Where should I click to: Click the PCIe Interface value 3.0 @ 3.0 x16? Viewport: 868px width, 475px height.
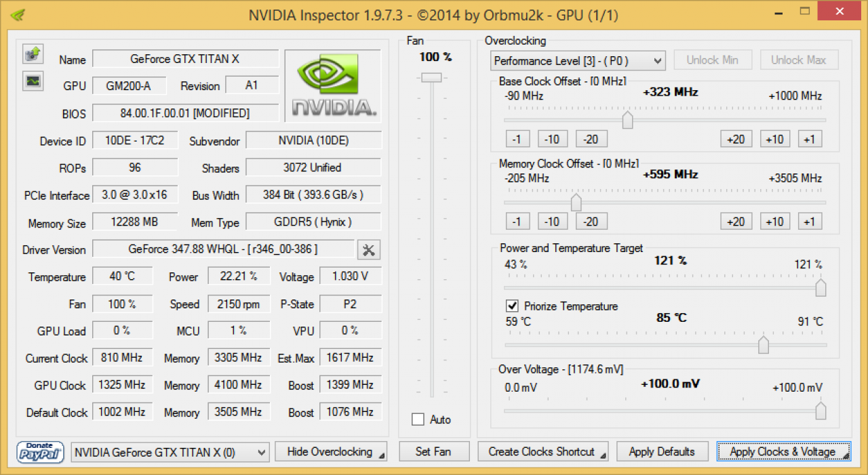pos(135,195)
